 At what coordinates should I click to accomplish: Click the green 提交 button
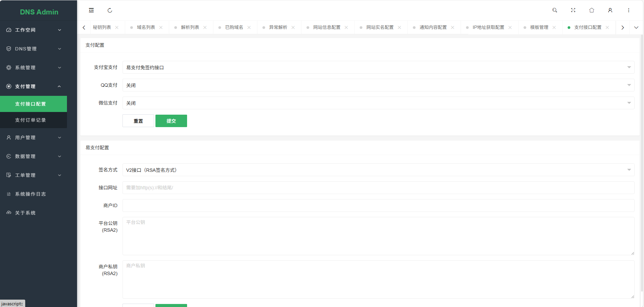pos(171,121)
